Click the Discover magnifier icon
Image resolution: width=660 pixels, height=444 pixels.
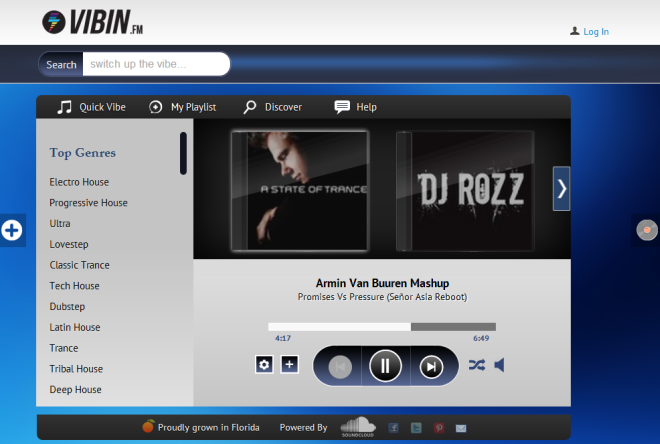tap(250, 107)
